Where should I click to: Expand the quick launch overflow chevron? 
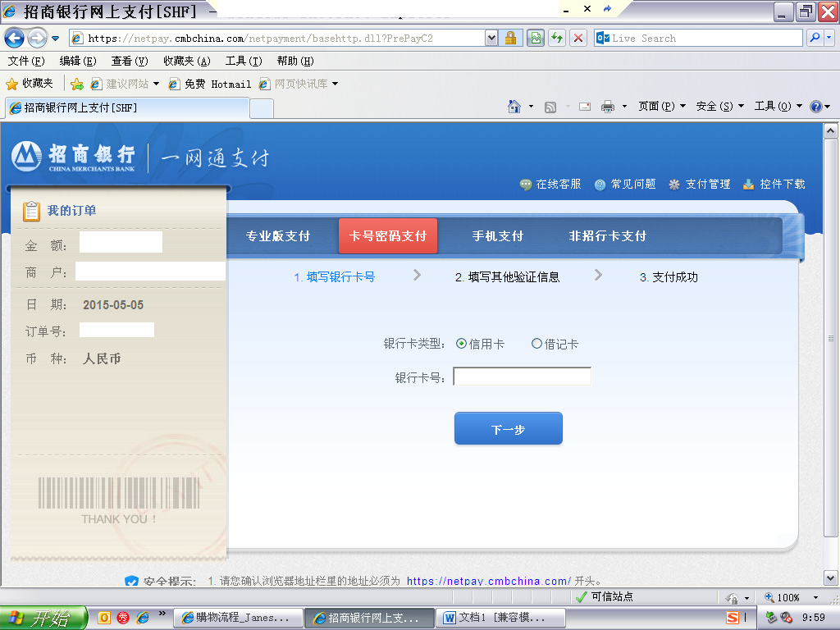(x=162, y=614)
